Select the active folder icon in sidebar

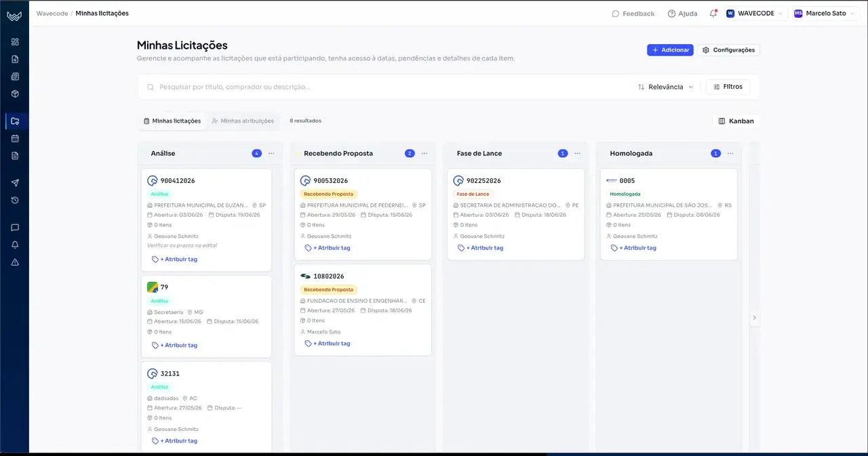[x=15, y=121]
